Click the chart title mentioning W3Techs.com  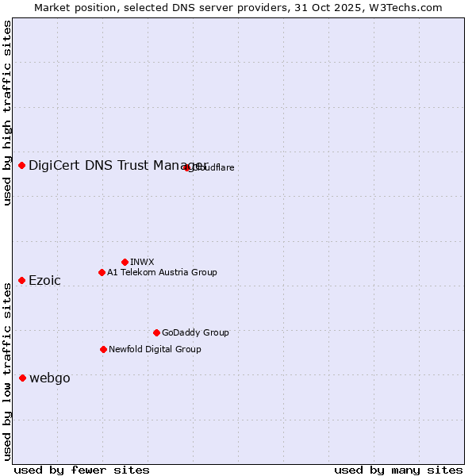coord(238,7)
